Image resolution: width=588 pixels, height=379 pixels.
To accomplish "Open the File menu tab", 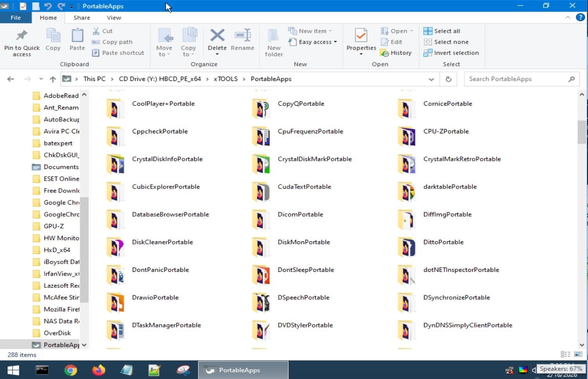I will [x=16, y=18].
